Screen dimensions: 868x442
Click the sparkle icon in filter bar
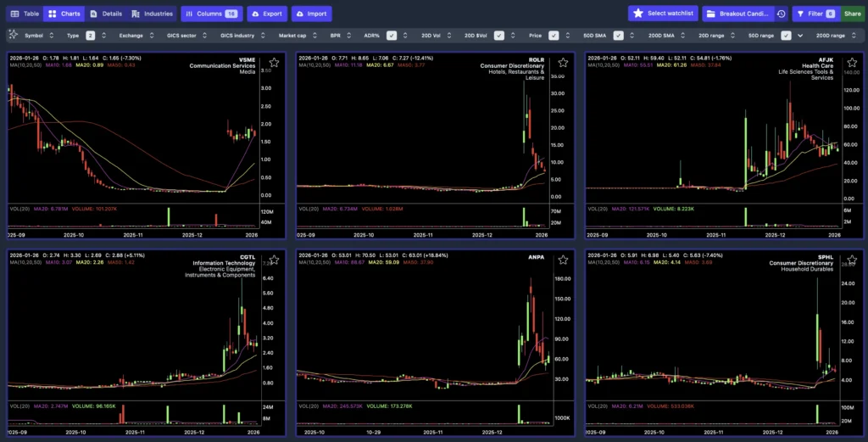13,36
